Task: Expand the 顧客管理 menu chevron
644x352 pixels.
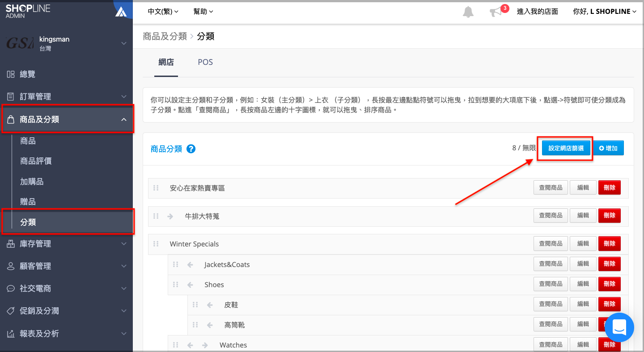Action: coord(124,266)
